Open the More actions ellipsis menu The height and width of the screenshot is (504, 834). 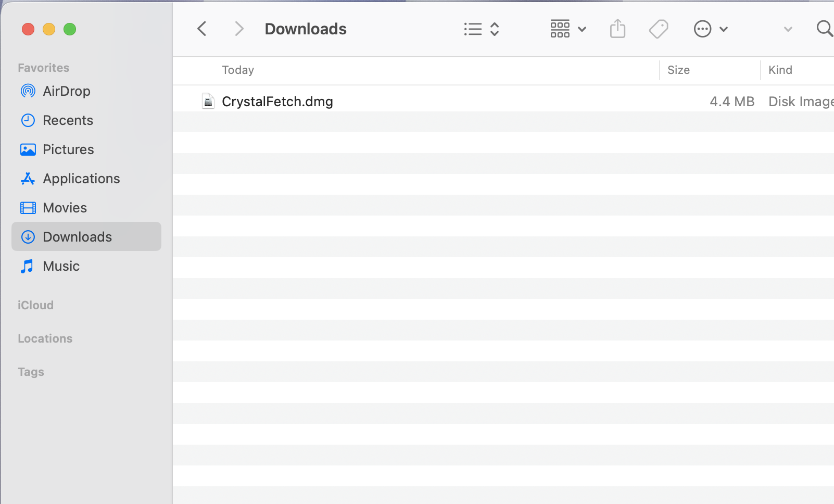tap(702, 29)
